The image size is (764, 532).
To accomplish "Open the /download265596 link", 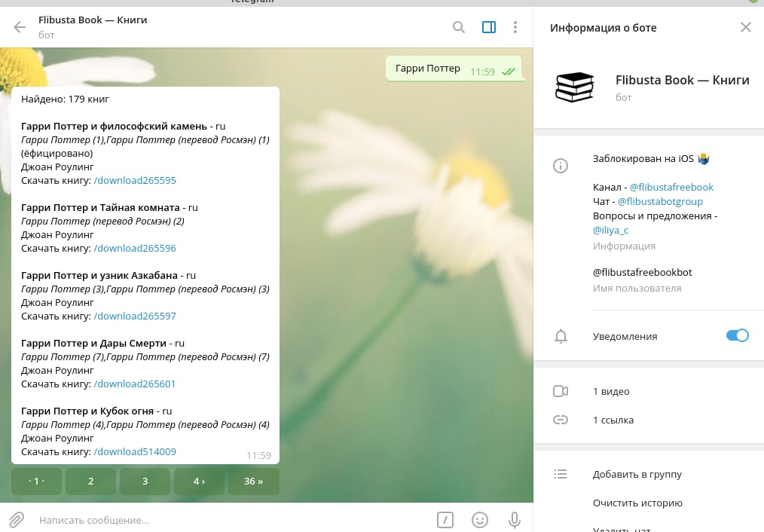I will 135,248.
